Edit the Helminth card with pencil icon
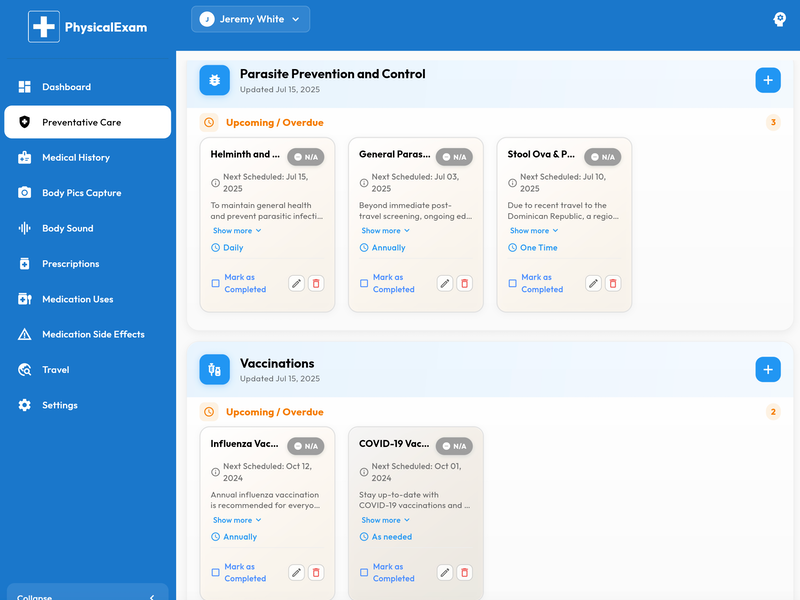Screen dimensions: 800x600 [296, 283]
